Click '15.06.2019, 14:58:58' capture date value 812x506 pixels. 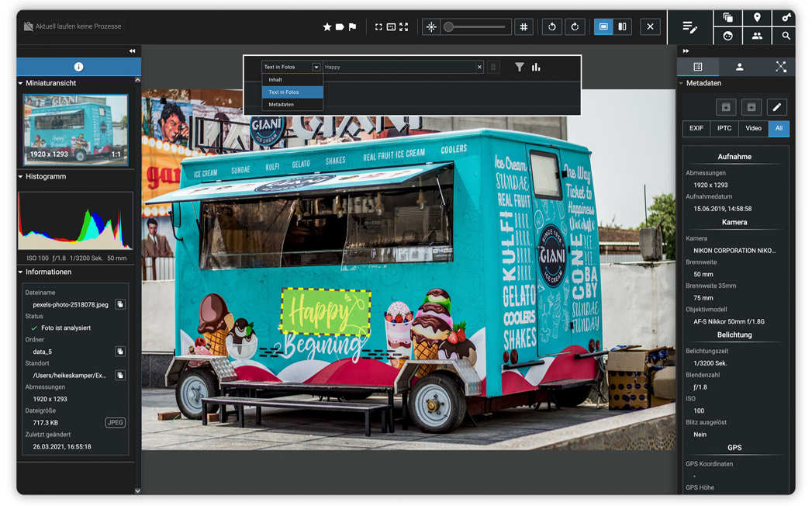pos(722,209)
